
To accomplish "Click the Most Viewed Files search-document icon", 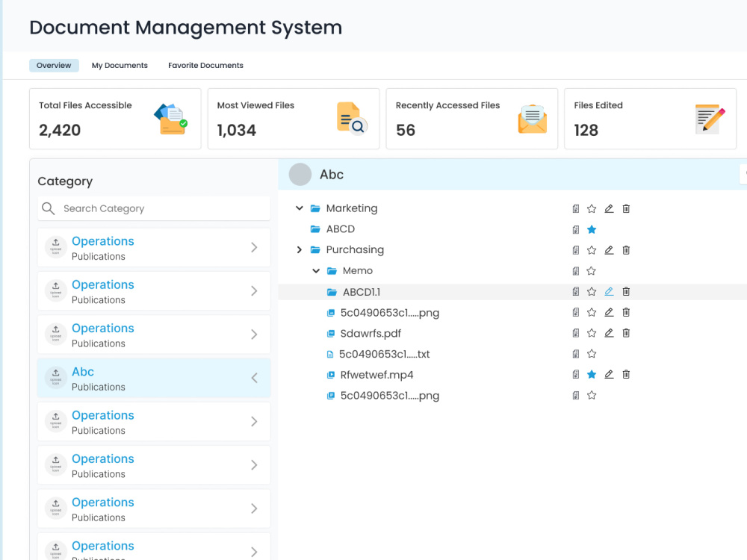I will point(352,119).
